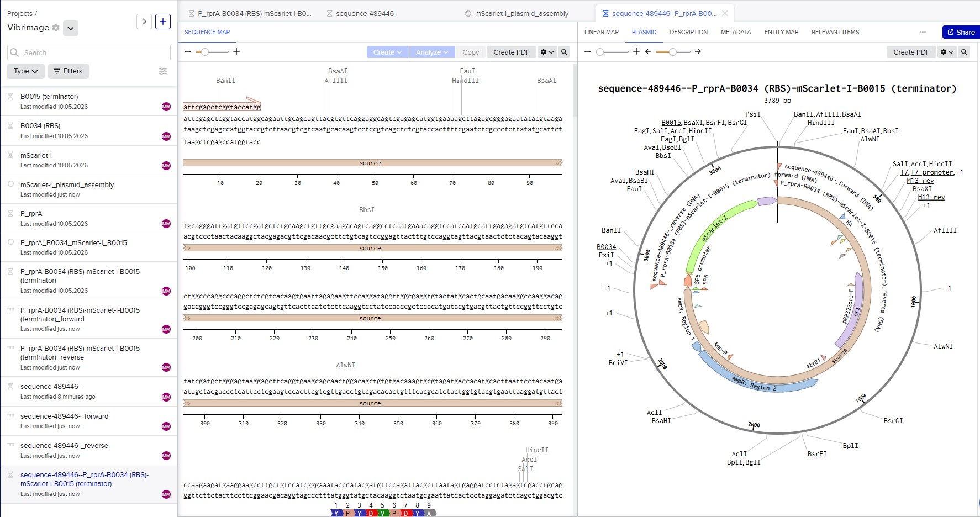Screen dimensions: 980x517
Task: Click Create PDF in the plasmid panel
Action: [911, 52]
